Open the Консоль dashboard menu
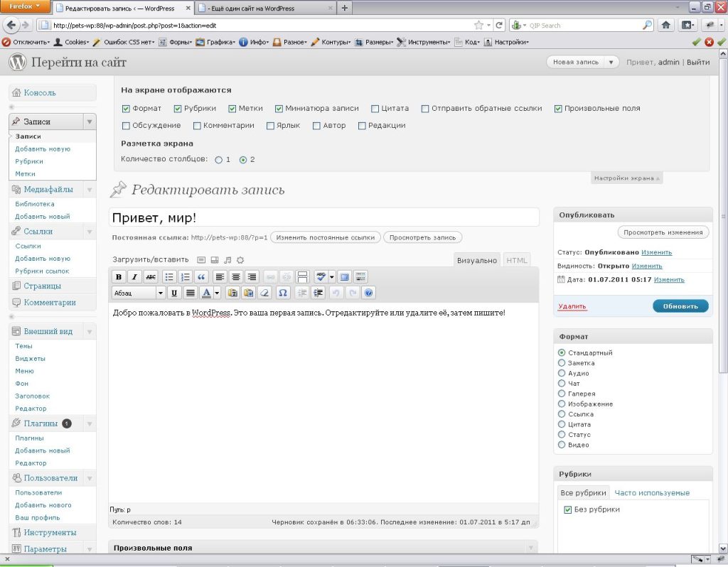The width and height of the screenshot is (728, 567). click(x=53, y=93)
